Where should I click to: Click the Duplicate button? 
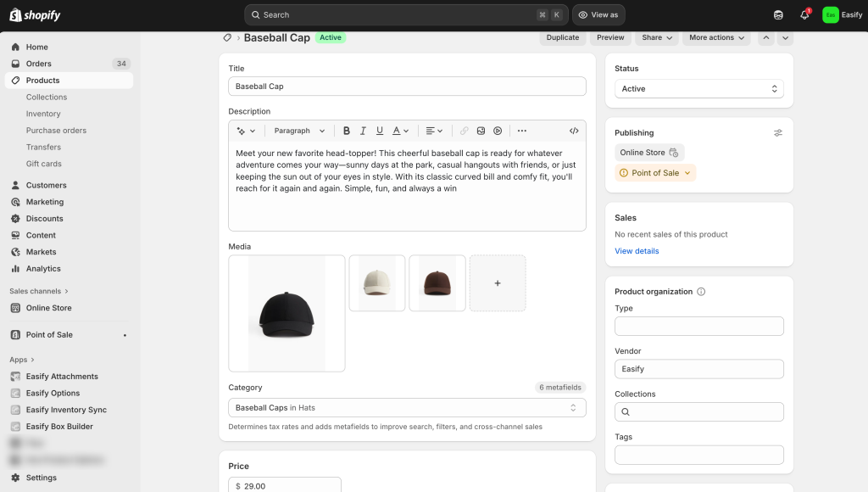pos(562,37)
